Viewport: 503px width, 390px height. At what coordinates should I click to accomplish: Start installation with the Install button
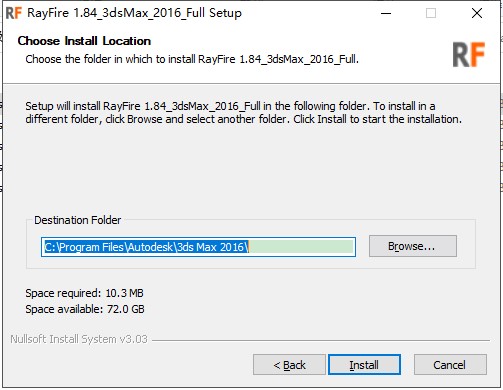pyautogui.click(x=364, y=365)
